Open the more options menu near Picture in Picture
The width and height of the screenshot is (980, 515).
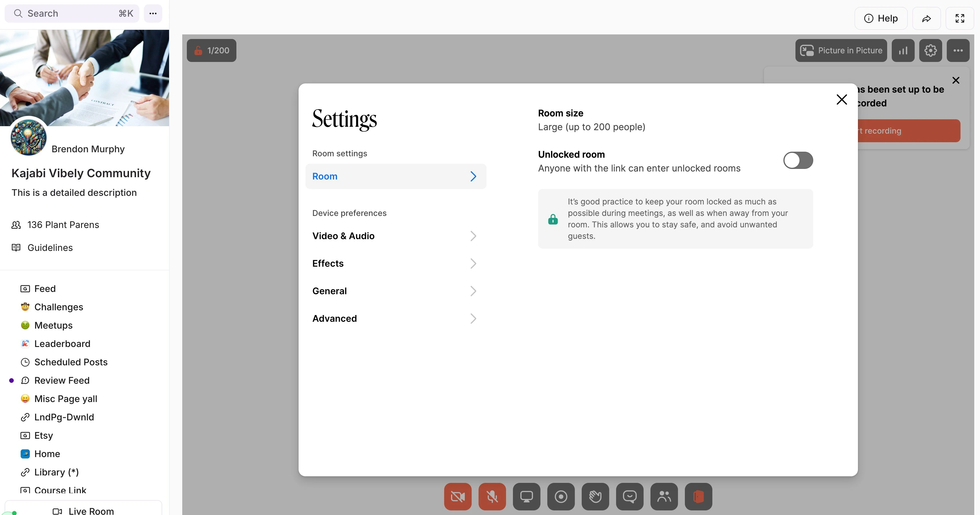[x=958, y=50]
